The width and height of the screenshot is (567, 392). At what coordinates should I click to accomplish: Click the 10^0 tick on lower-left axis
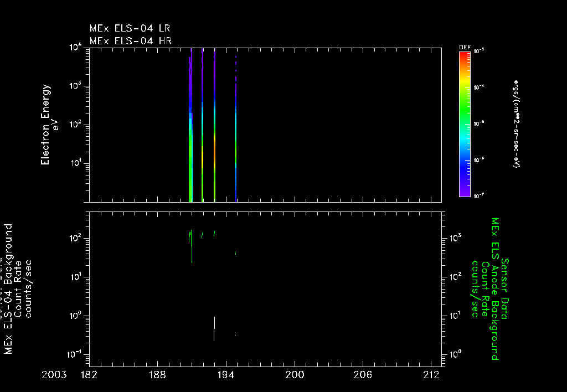click(75, 316)
